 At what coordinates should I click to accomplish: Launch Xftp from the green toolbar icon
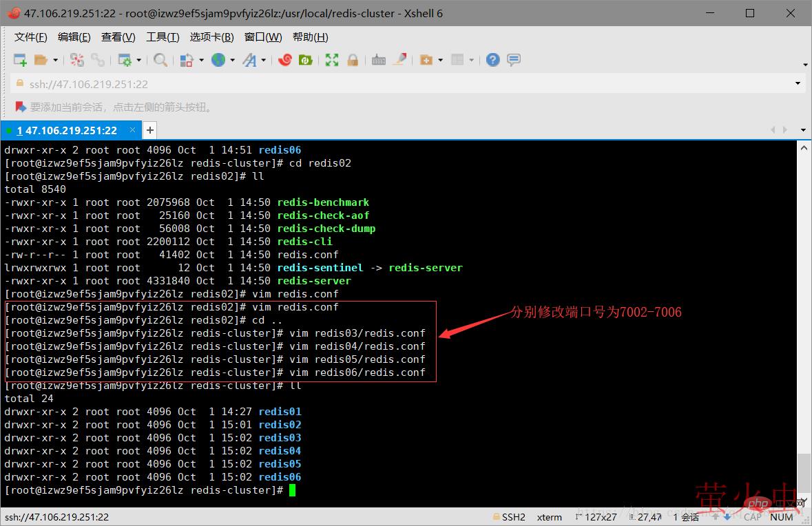(x=305, y=61)
